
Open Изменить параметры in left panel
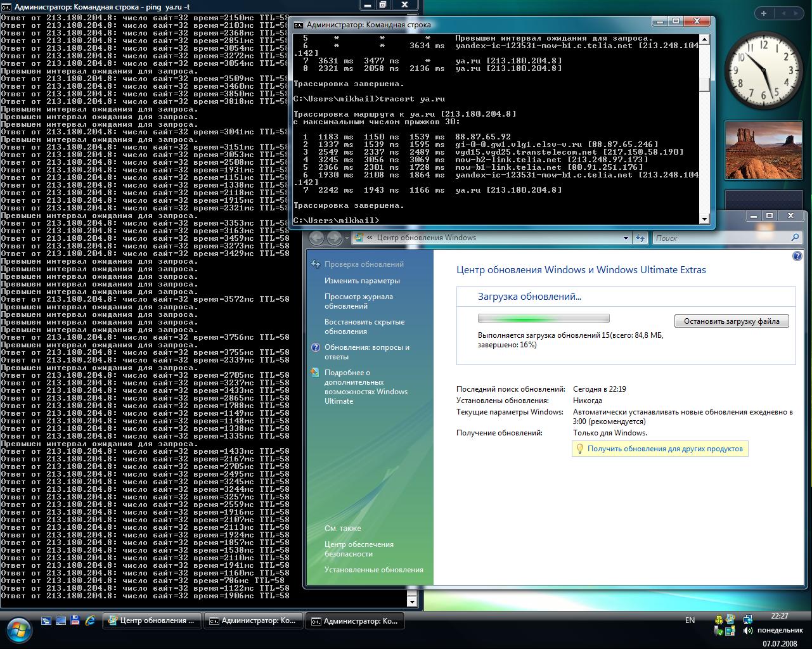(362, 281)
